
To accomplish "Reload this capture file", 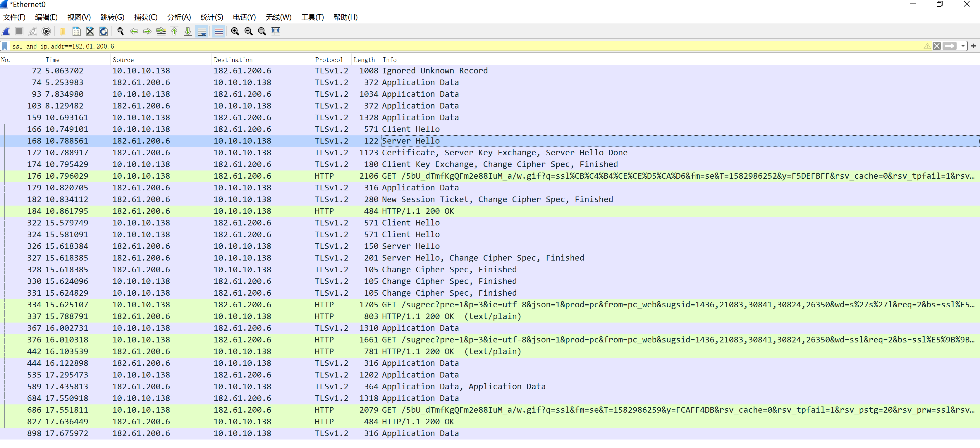I will pos(103,31).
